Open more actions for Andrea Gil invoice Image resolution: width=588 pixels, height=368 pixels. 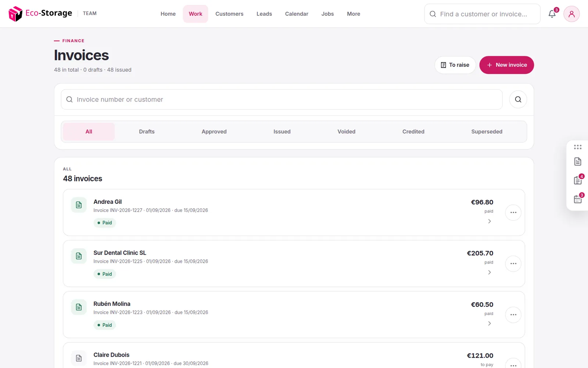point(513,212)
